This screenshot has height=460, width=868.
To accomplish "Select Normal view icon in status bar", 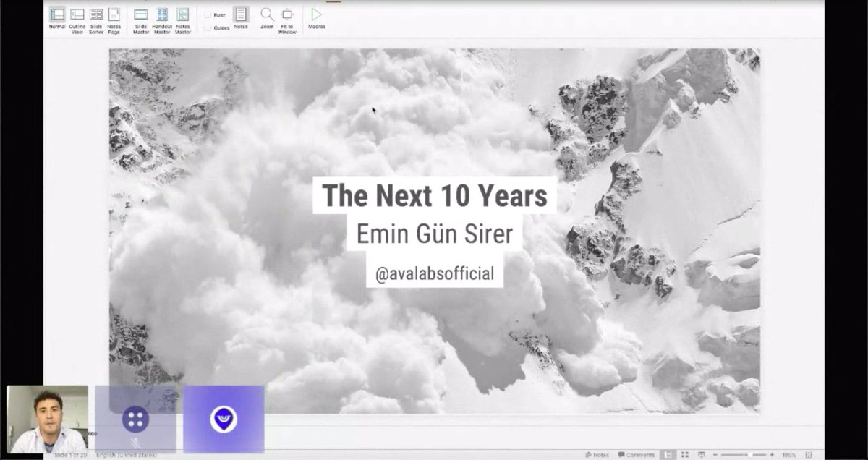I will click(669, 455).
